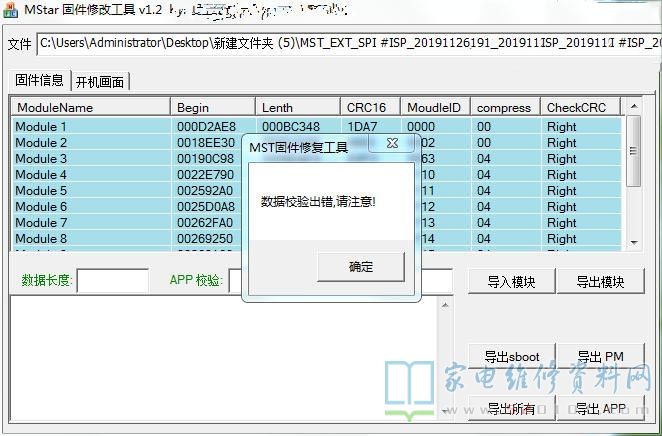Click the CheckCRC column header
Image resolution: width=662 pixels, height=436 pixels.
(580, 107)
